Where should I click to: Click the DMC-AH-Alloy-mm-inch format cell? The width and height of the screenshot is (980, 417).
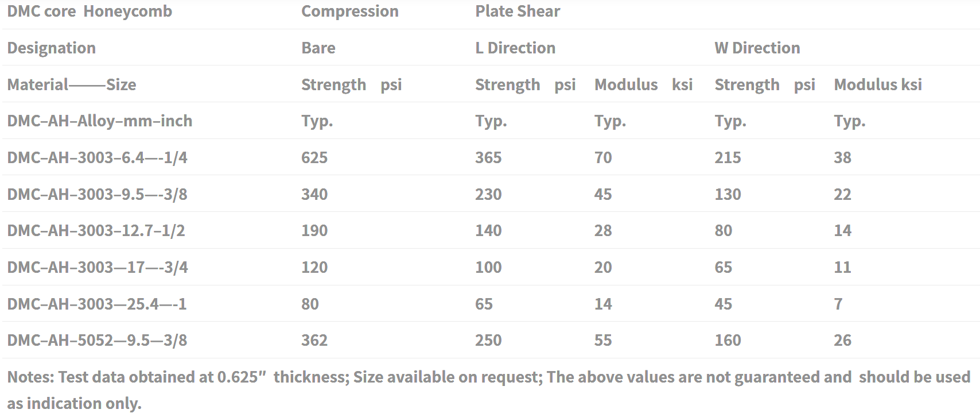[x=100, y=121]
